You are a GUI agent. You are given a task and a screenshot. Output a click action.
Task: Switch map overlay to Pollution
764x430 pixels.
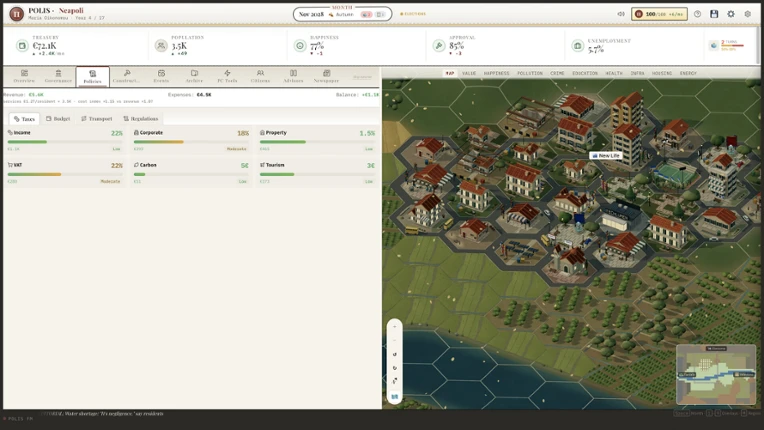point(530,73)
